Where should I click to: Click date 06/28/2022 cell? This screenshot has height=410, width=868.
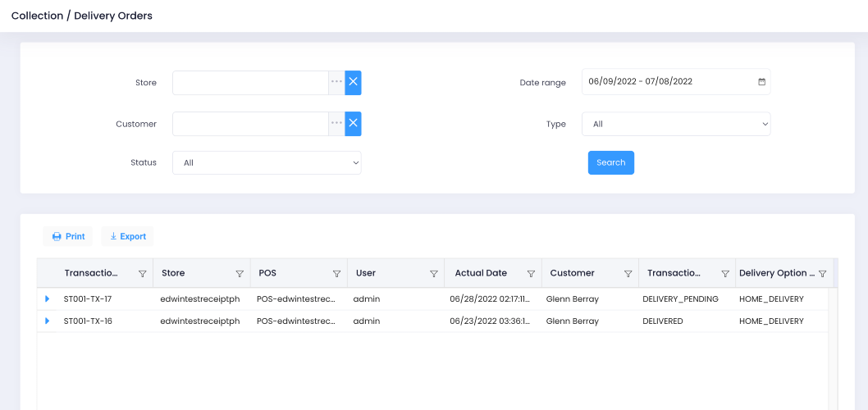(491, 298)
